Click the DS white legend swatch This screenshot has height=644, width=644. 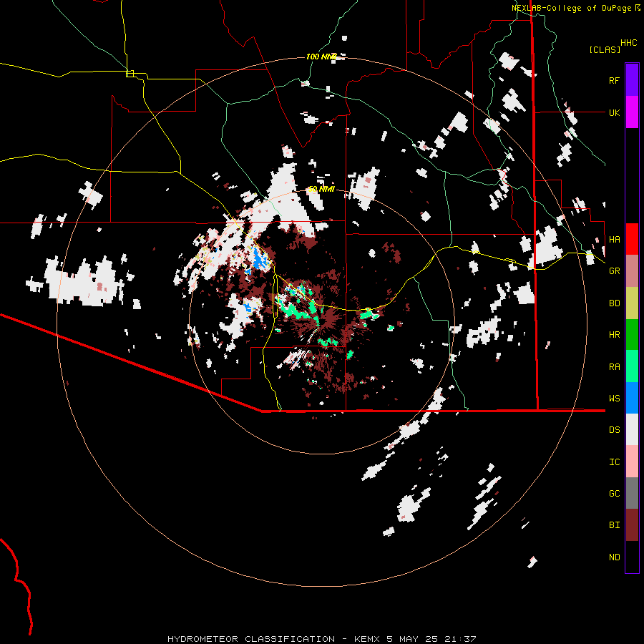coord(632,429)
